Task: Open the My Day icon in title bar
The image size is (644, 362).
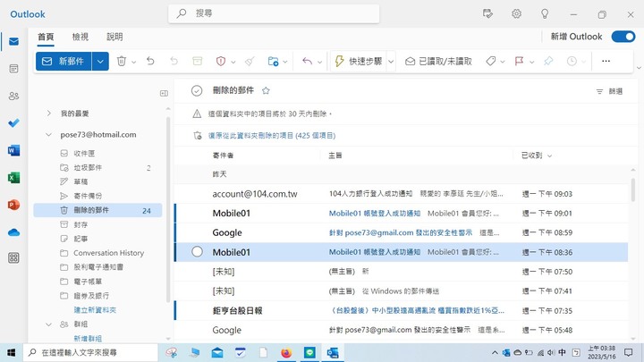Action: click(487, 13)
